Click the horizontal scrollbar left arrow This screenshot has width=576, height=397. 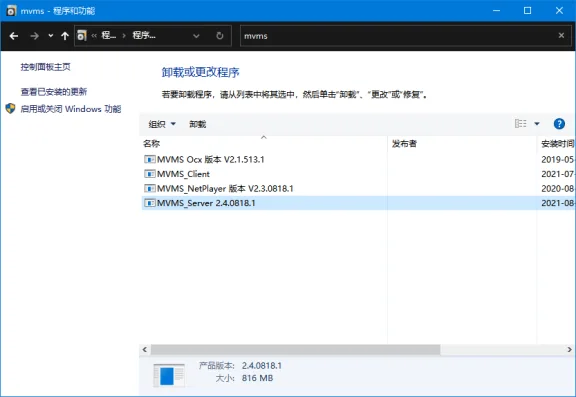coord(145,350)
